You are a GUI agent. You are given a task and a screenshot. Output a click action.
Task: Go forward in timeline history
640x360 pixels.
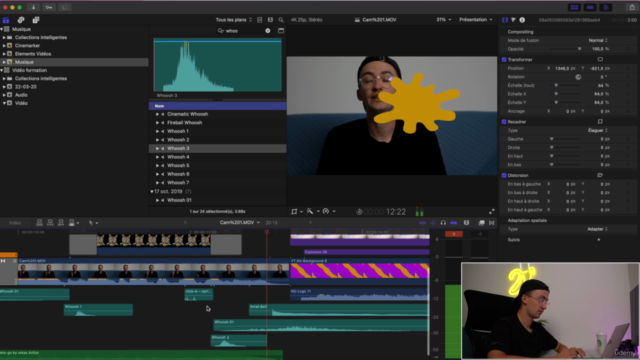[310, 222]
